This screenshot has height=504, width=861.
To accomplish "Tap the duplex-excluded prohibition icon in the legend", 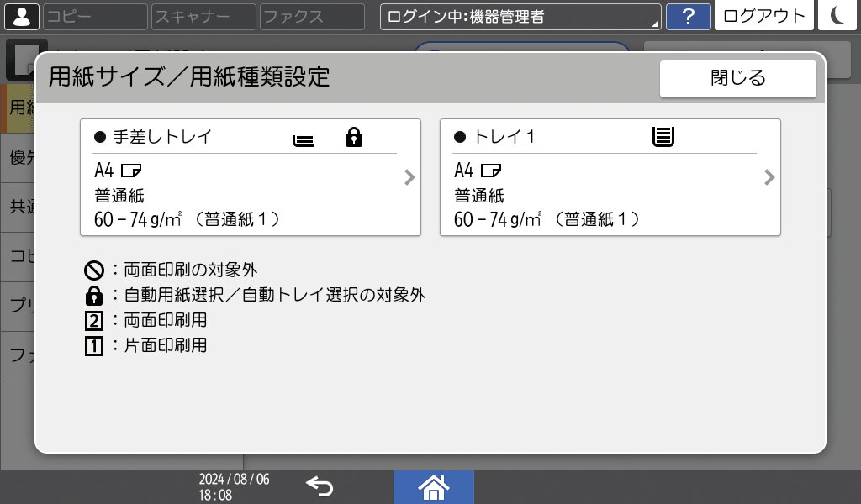I will 94,270.
